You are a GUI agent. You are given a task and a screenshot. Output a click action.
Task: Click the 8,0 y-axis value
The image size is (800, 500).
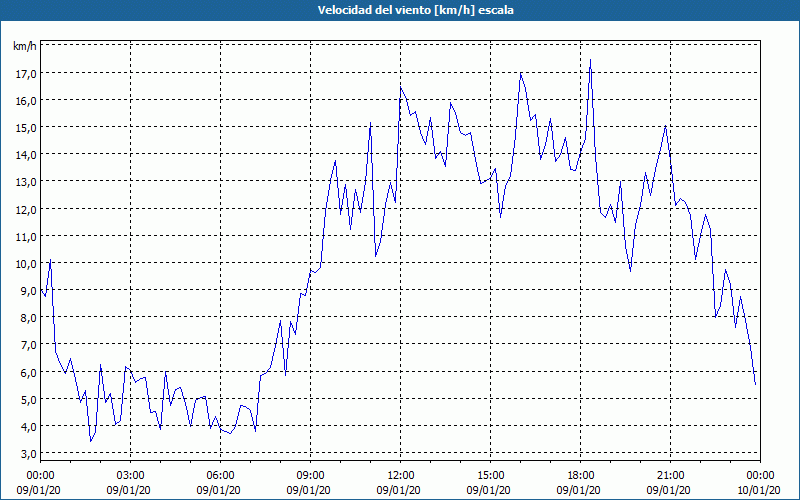pos(29,318)
